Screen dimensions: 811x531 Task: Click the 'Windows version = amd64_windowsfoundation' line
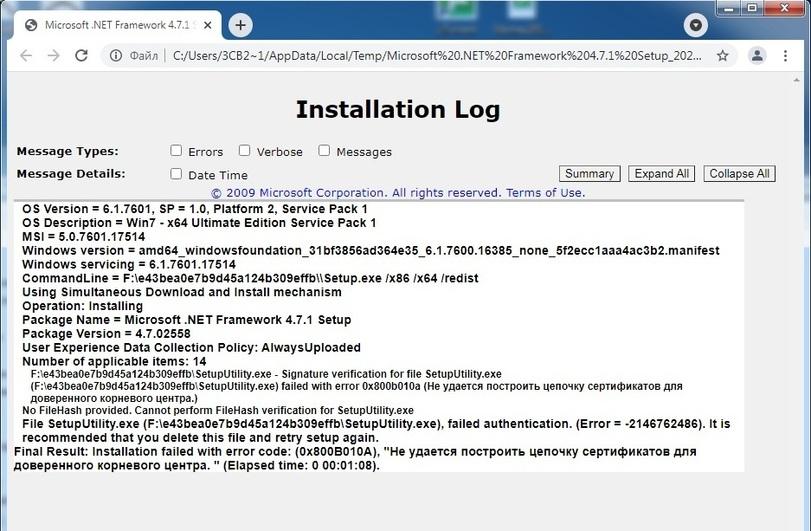pos(370,251)
